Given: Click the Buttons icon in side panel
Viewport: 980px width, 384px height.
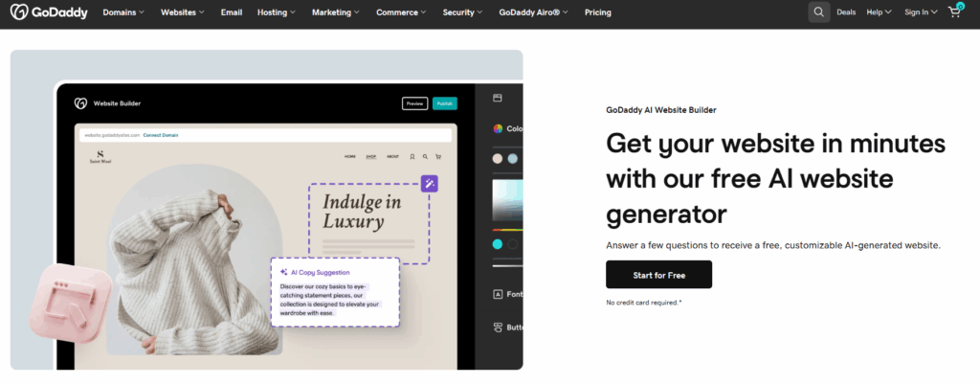Looking at the screenshot, I should click(498, 328).
